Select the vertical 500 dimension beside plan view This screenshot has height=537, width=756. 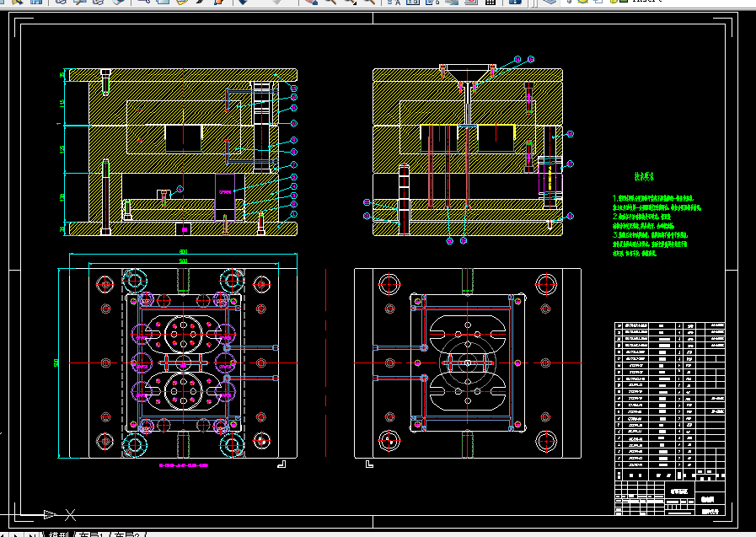pyautogui.click(x=56, y=362)
